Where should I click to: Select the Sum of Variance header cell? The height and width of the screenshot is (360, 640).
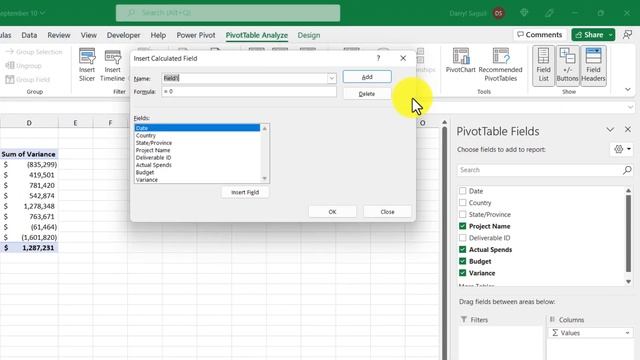point(29,154)
